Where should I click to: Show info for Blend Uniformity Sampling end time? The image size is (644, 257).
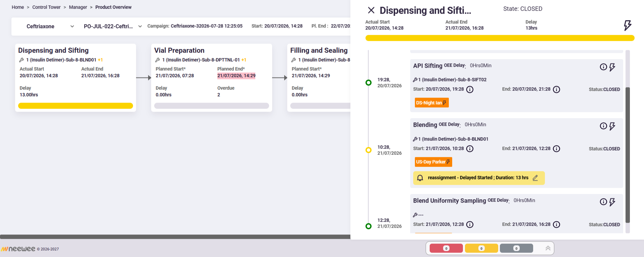pos(557,224)
